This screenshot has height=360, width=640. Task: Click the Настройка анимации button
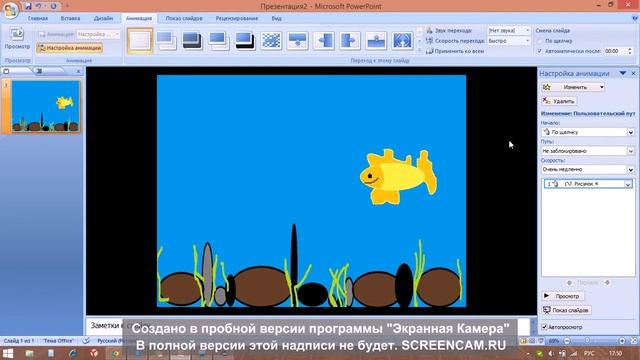[70, 48]
